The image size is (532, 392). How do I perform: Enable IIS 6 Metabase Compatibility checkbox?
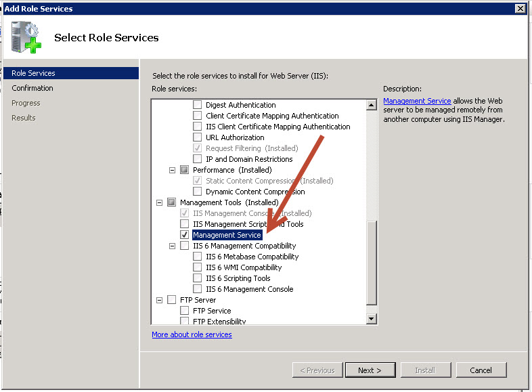point(197,257)
